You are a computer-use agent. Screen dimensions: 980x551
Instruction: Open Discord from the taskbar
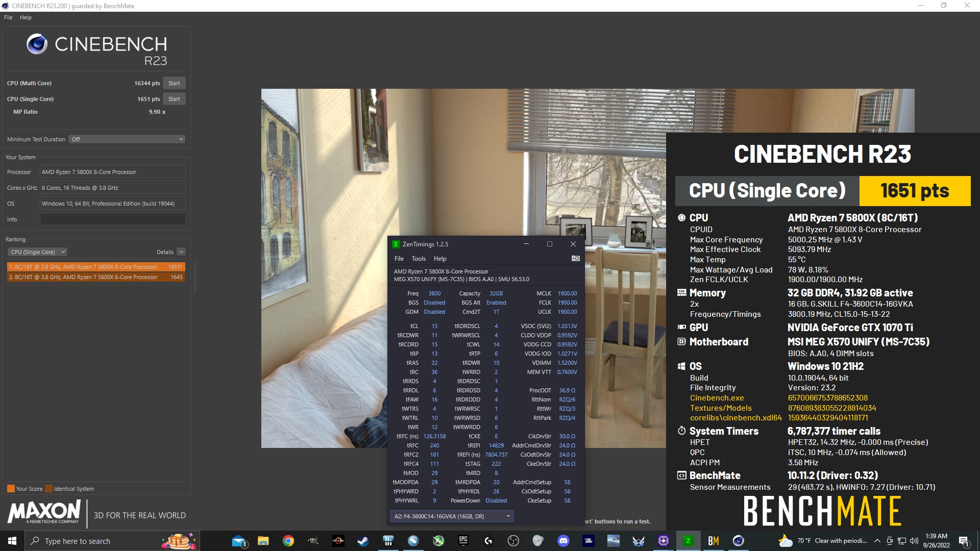[564, 541]
